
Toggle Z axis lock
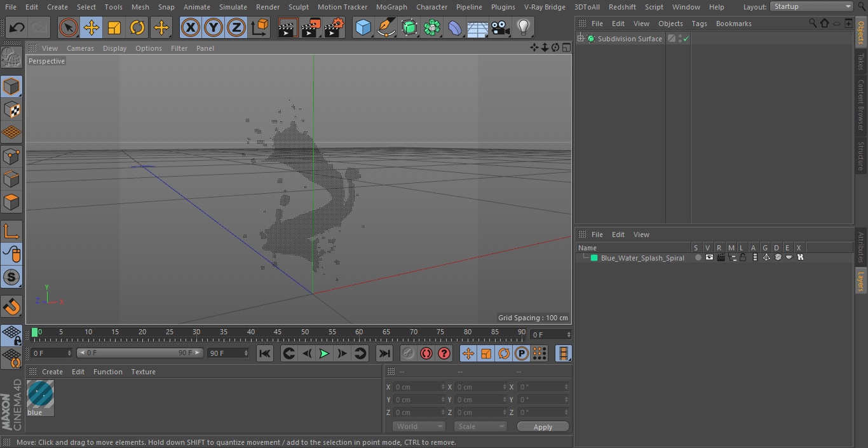(236, 27)
